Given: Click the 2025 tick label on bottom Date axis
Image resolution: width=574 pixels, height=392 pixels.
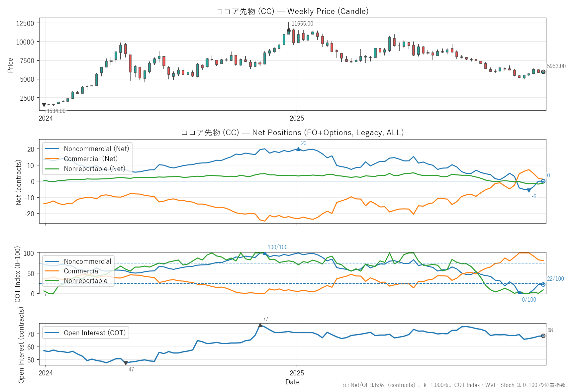Looking at the screenshot, I should [297, 373].
